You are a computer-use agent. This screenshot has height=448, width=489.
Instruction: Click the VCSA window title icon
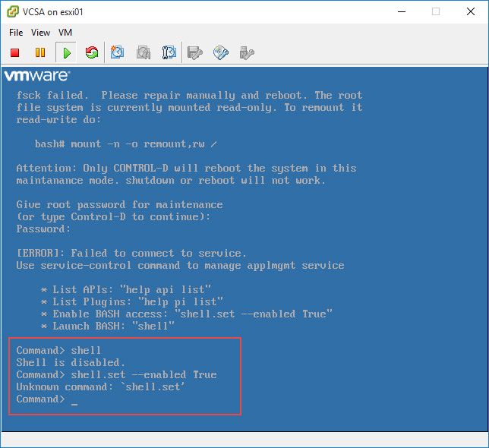tap(13, 12)
